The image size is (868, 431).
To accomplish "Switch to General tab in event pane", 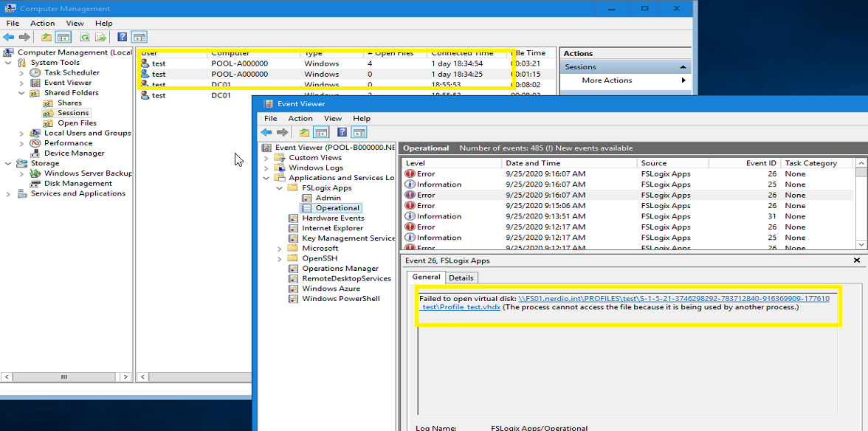I will tap(425, 277).
